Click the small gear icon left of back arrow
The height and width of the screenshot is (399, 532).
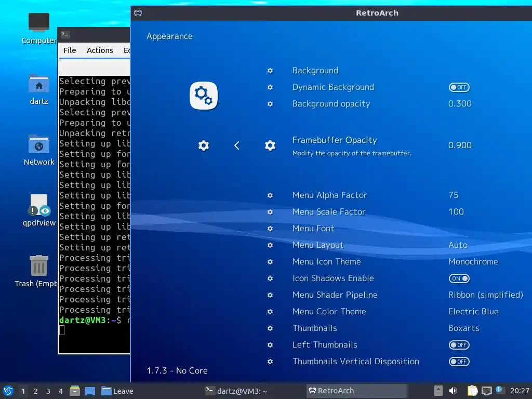204,145
